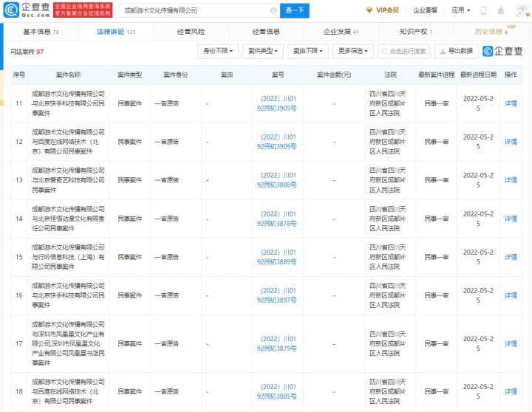
Task: Open the 企业套餐 link
Action: tap(425, 10)
